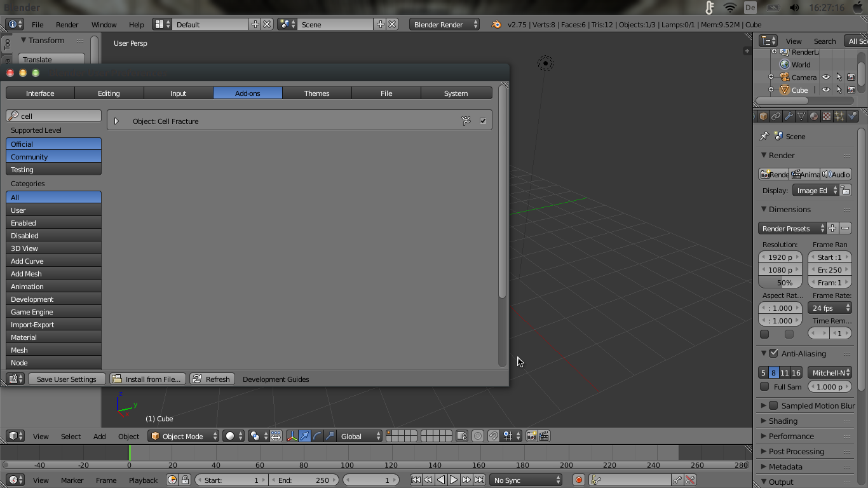The image size is (868, 488).
Task: Open the Physics properties icon
Action: (x=852, y=116)
